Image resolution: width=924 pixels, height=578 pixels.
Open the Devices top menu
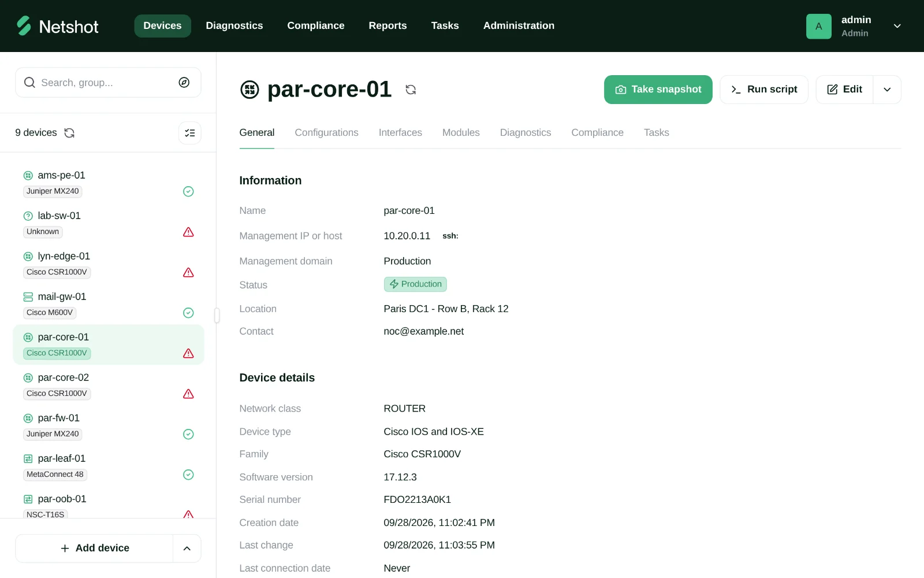tap(162, 26)
